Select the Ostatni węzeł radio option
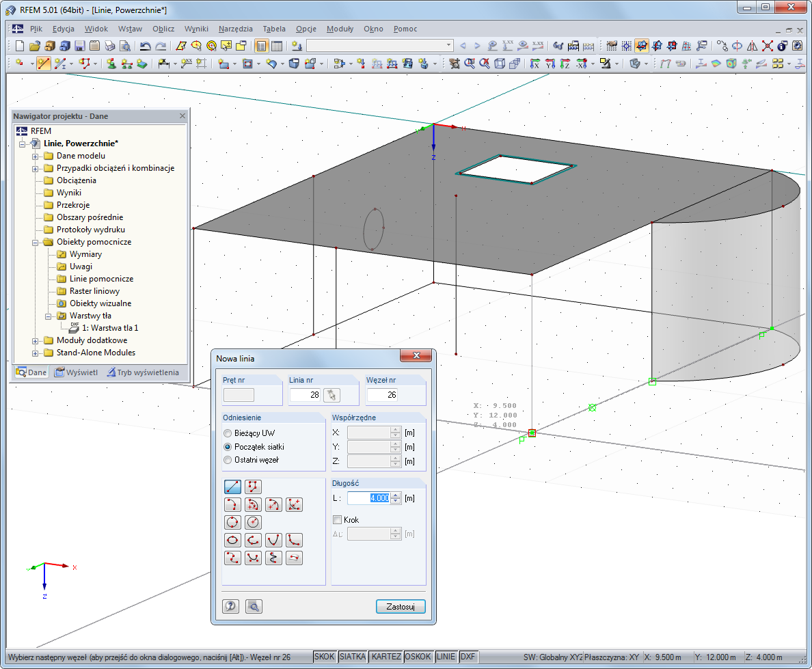Screen dimensions: 812x669 tap(228, 460)
